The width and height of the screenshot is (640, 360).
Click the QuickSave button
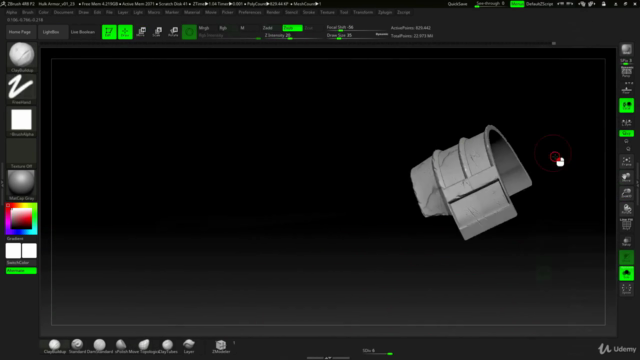[x=458, y=4]
